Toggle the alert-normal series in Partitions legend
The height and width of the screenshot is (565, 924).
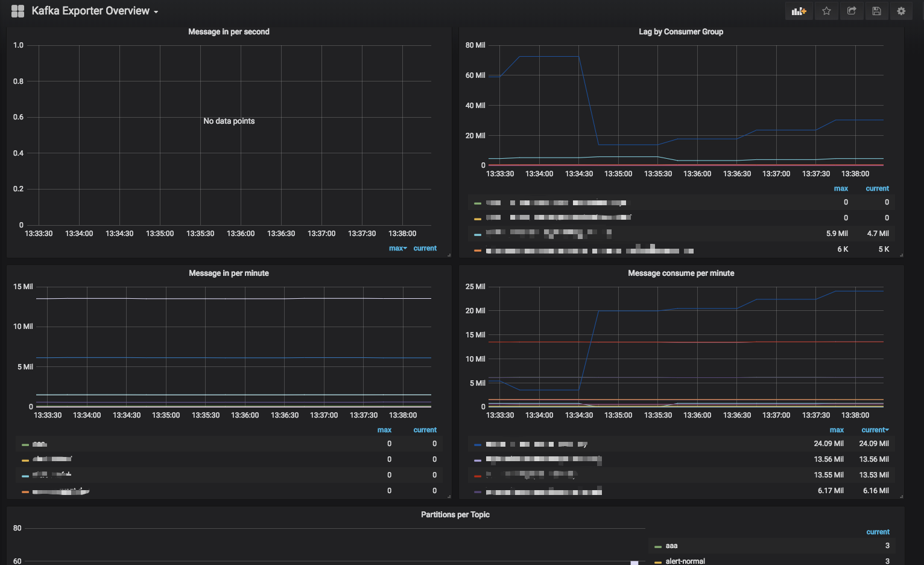(x=685, y=561)
